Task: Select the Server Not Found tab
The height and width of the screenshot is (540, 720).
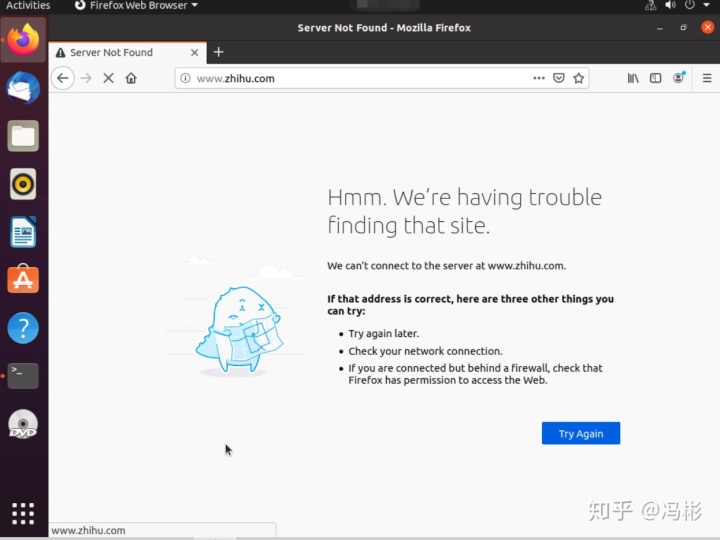Action: (127, 52)
